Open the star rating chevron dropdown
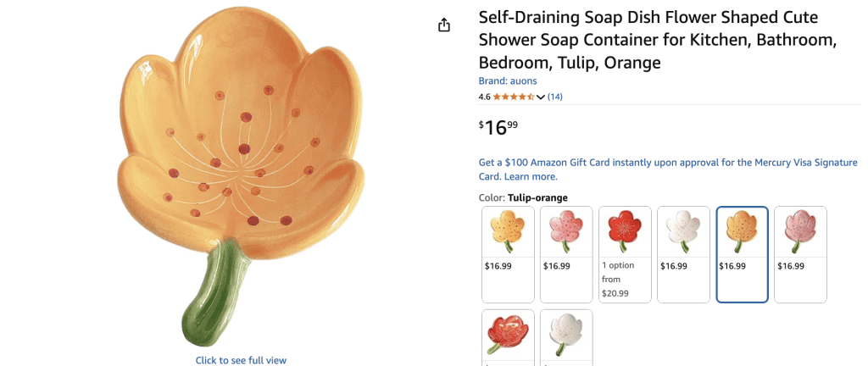 (x=541, y=97)
